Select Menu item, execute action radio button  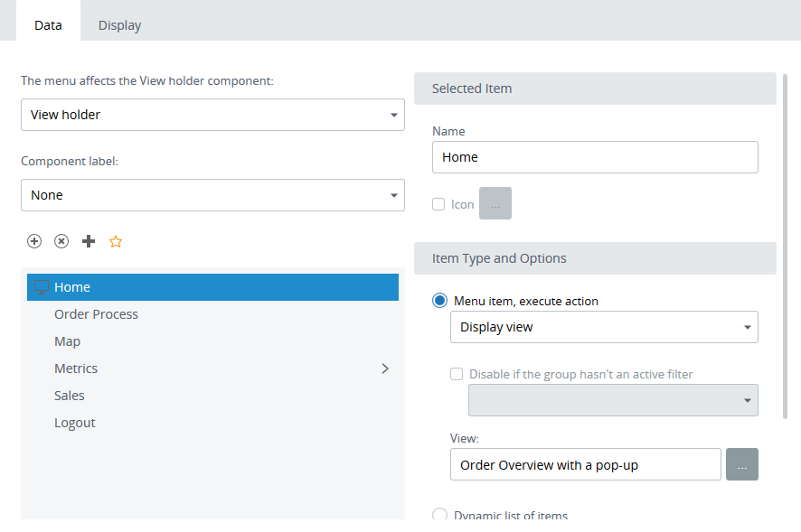(x=440, y=301)
